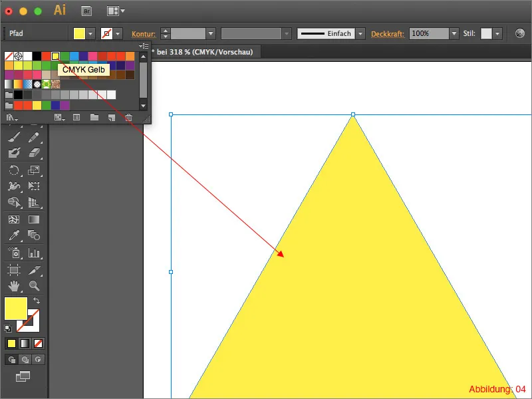
Task: Create a new color group folder
Action: point(94,118)
